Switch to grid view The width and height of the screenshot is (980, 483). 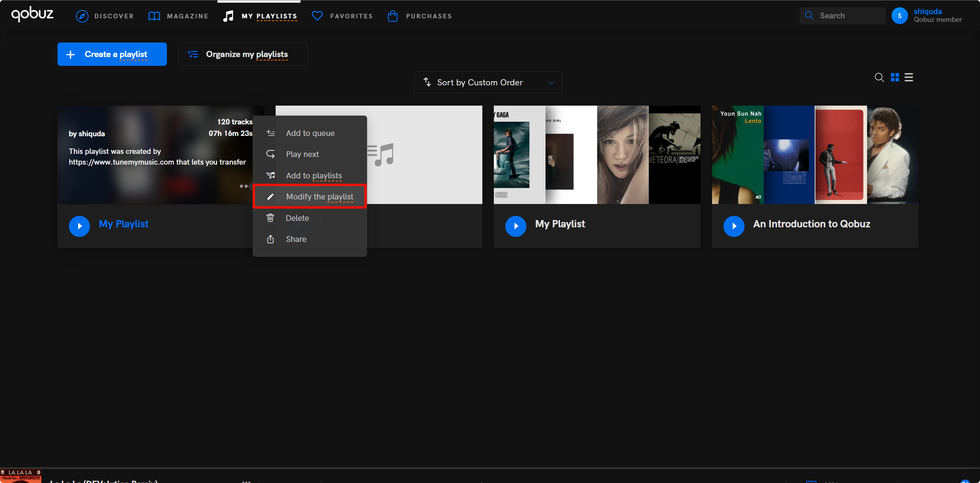click(895, 78)
